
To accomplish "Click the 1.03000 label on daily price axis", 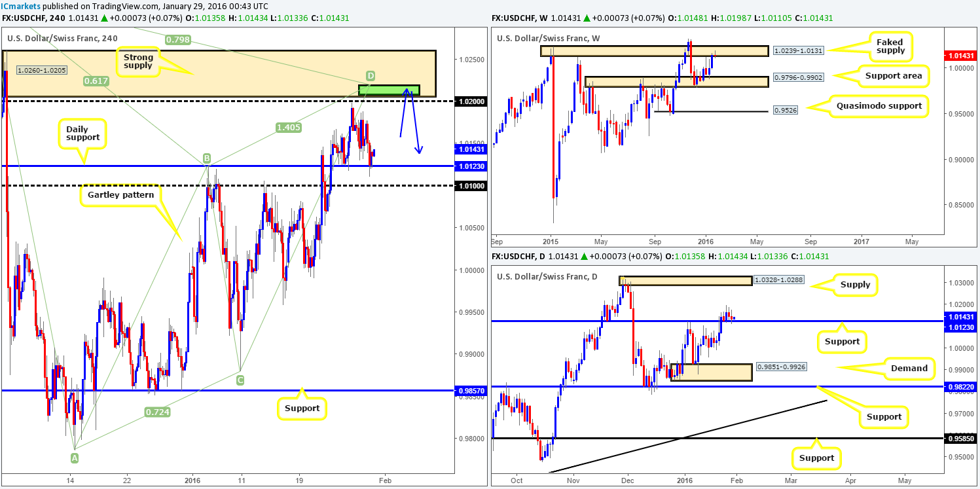I will (962, 283).
